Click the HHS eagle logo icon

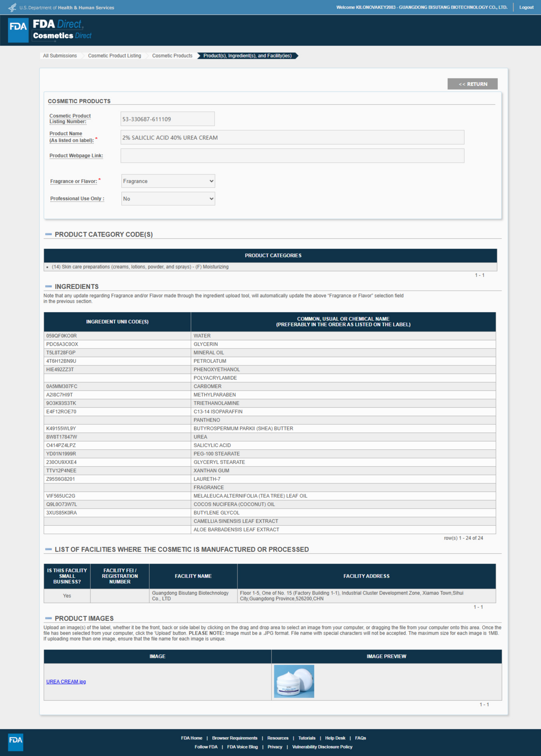coord(12,7)
